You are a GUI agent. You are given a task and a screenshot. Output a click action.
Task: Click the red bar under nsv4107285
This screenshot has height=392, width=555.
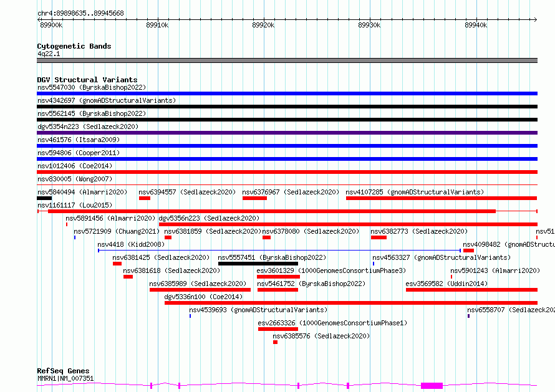click(442, 198)
